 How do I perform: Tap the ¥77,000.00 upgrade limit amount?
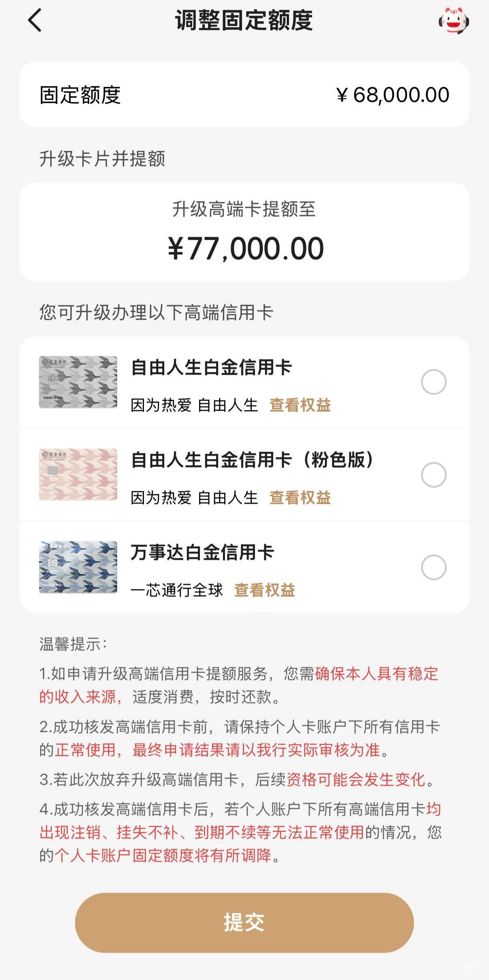(x=246, y=248)
